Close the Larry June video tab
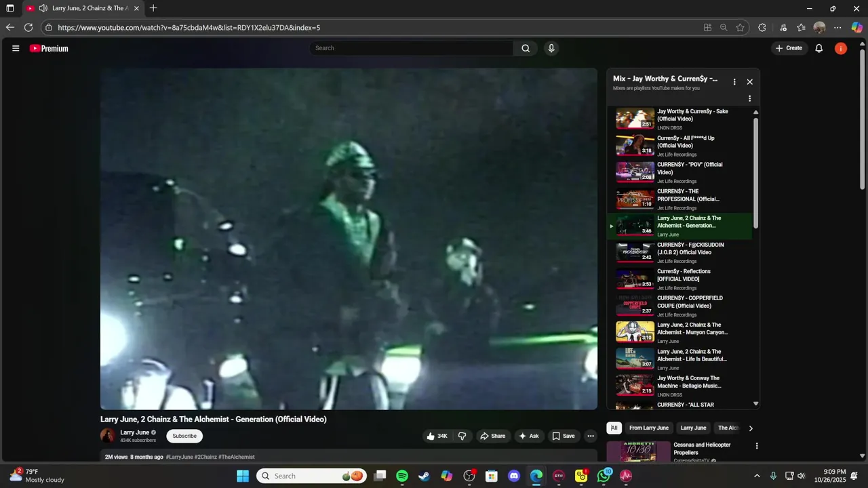Viewport: 868px width, 488px height. 136,8
